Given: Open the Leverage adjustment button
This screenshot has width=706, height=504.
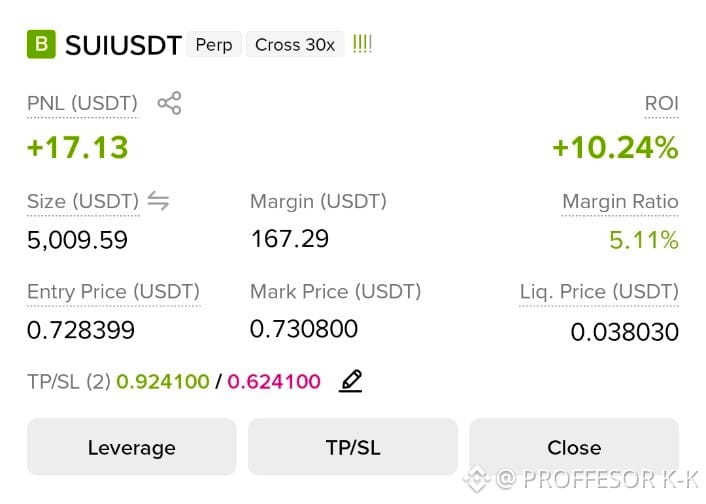Looking at the screenshot, I should tap(131, 447).
